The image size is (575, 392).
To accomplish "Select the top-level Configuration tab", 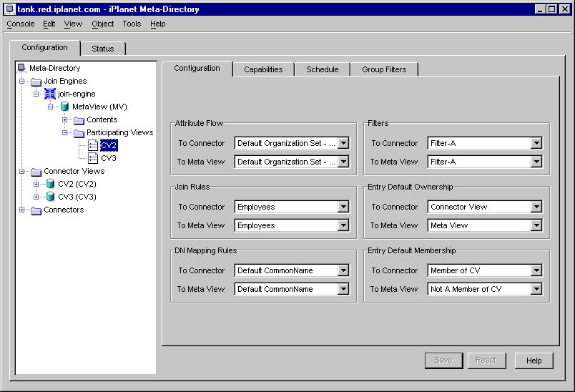I will click(x=45, y=48).
